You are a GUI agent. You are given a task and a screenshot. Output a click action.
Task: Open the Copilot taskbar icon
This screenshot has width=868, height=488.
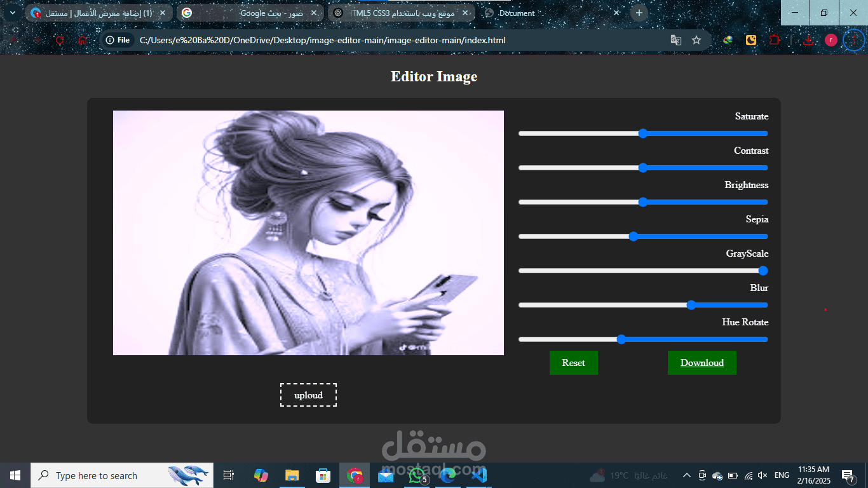261,475
